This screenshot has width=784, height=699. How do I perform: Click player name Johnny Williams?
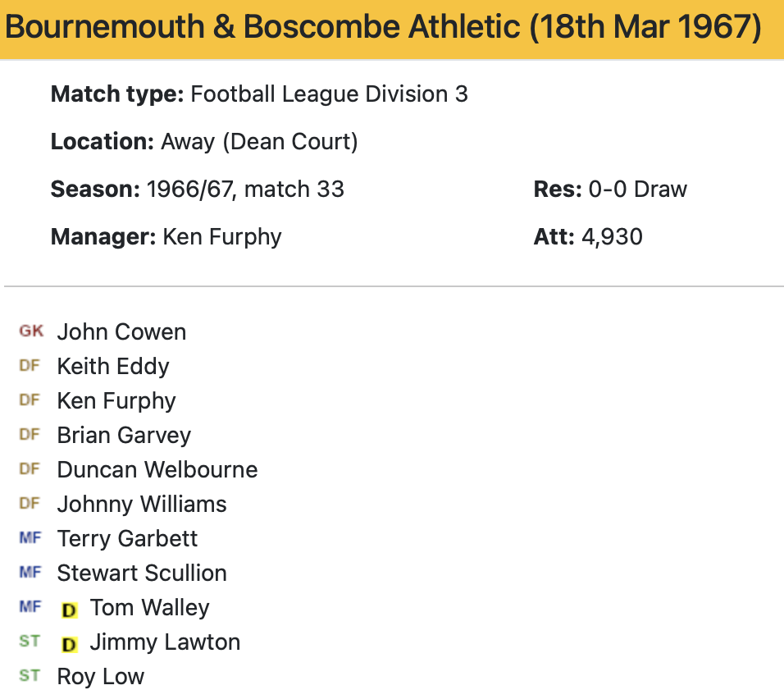[142, 505]
